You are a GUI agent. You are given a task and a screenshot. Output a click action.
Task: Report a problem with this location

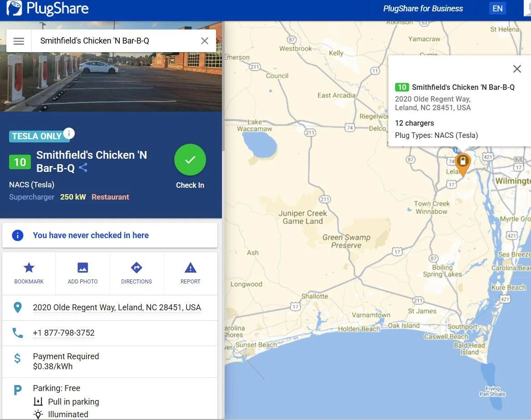[x=190, y=273]
